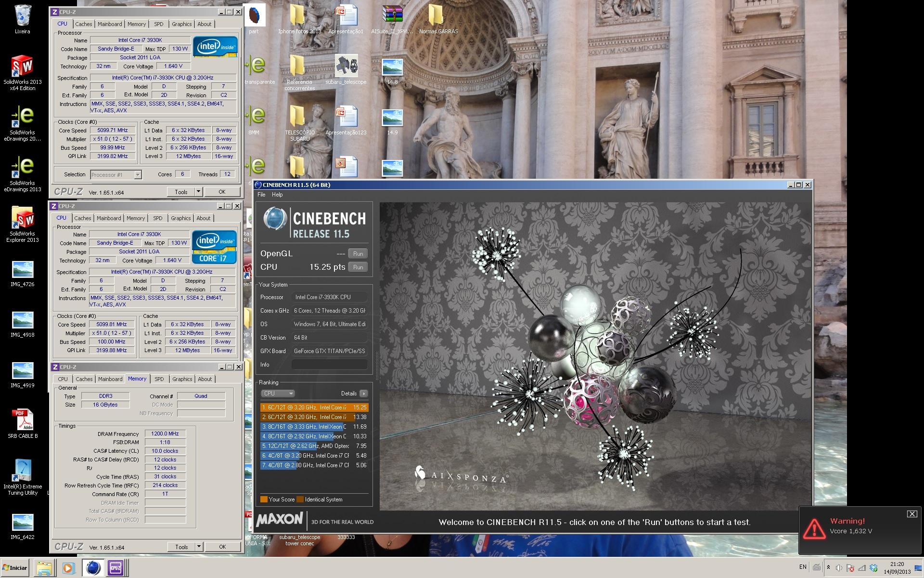Expand ranking Details arrow in Cinebench

(363, 394)
